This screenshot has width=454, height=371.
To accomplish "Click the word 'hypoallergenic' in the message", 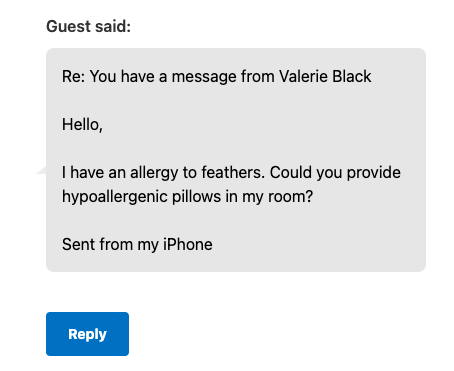I will tap(114, 197).
